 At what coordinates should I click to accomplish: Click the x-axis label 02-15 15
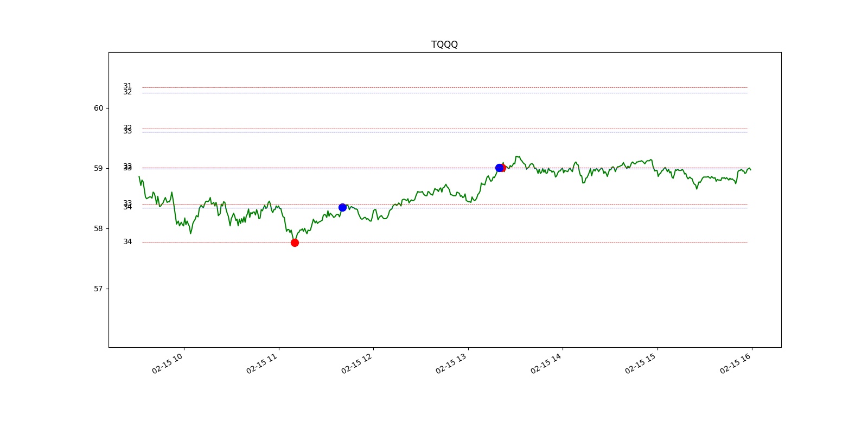[x=640, y=363]
